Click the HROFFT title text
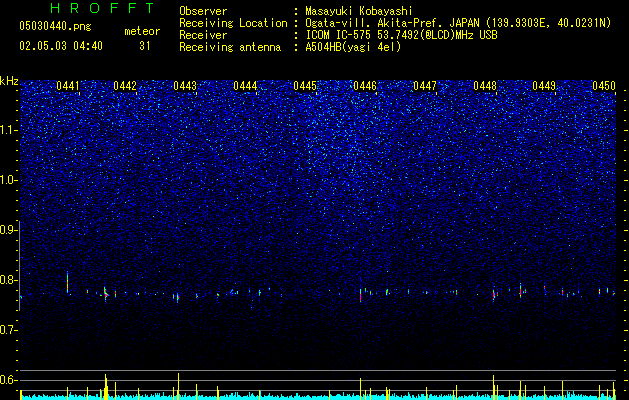 [102, 8]
